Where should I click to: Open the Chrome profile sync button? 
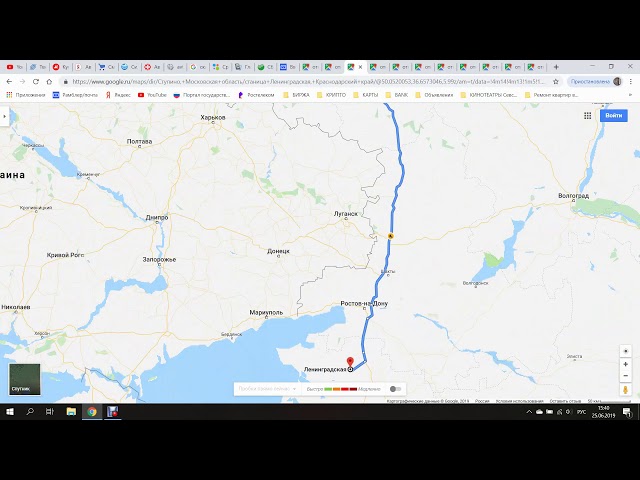pyautogui.click(x=596, y=82)
